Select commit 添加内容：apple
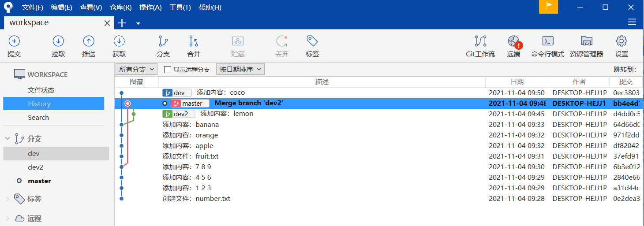Screen dimensions: 644x226 coord(378,146)
